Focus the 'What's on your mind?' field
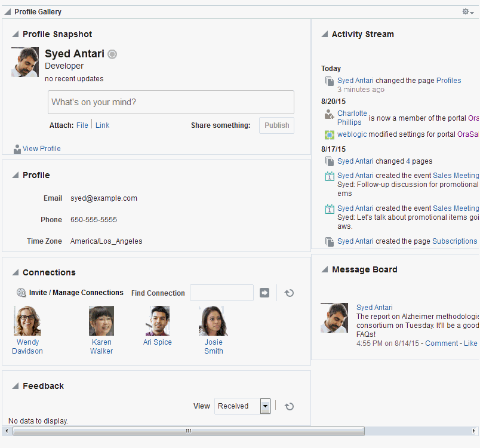The width and height of the screenshot is (480, 448). pyautogui.click(x=171, y=102)
